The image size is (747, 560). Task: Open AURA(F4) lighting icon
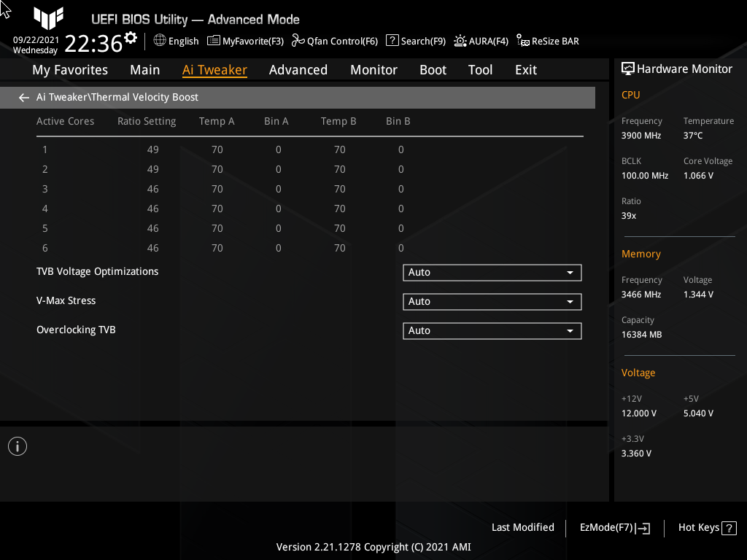[x=460, y=41]
